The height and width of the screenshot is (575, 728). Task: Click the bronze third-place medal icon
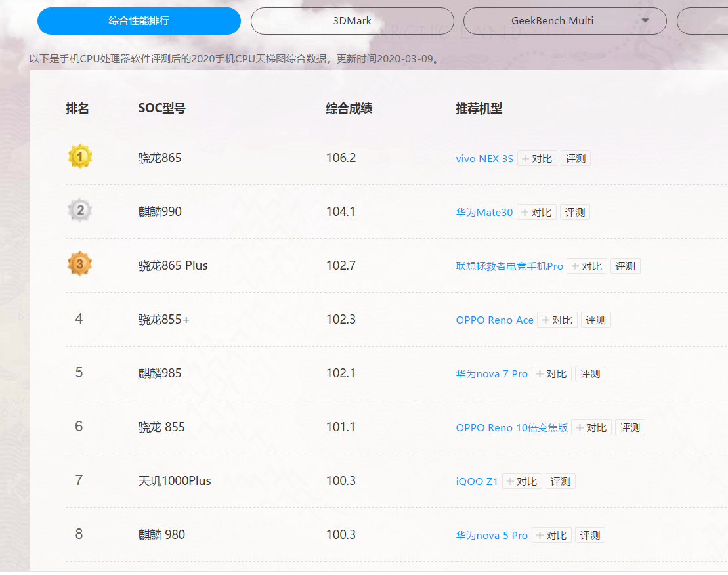click(80, 265)
